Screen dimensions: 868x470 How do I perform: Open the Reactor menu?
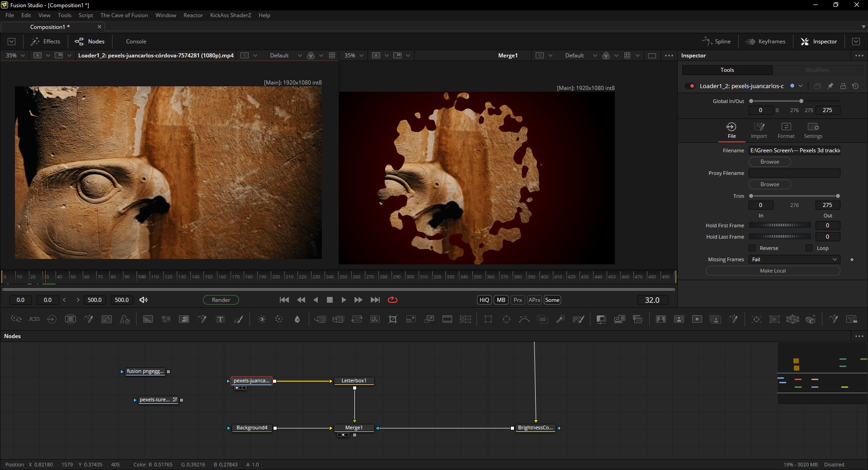(x=193, y=15)
